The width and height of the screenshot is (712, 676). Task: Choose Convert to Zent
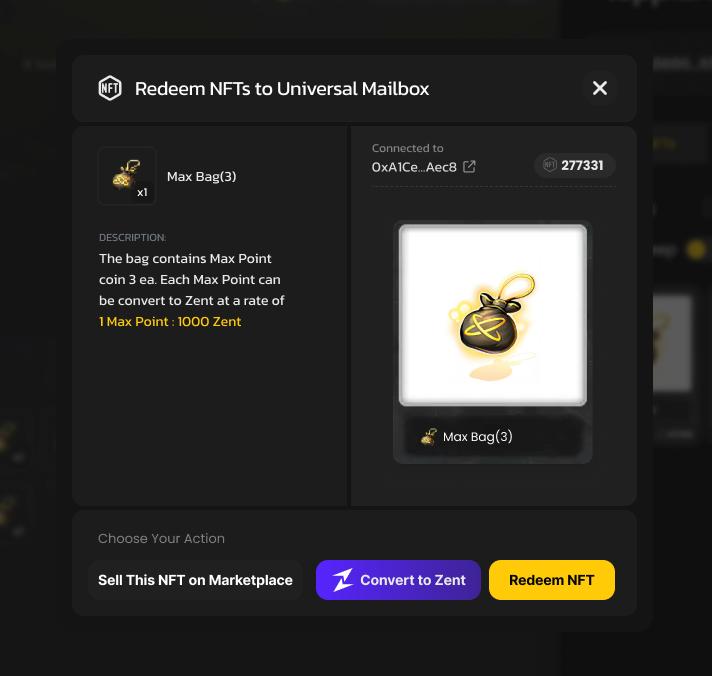[398, 580]
